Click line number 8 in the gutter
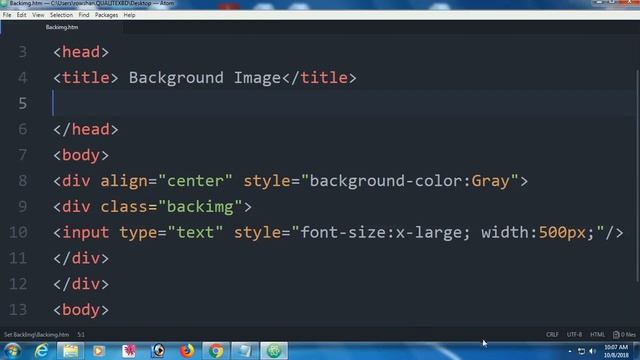Image resolution: width=640 pixels, height=360 pixels. pos(22,180)
